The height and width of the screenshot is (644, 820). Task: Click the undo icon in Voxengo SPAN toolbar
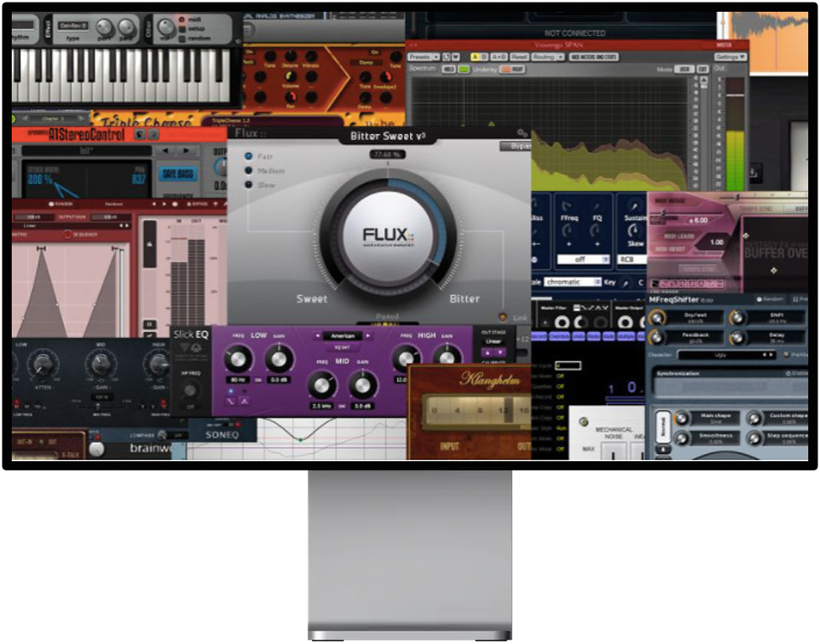[446, 56]
